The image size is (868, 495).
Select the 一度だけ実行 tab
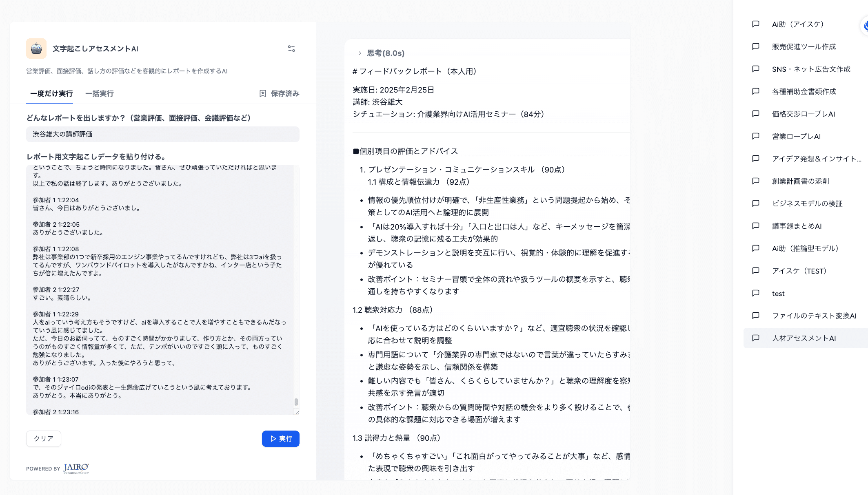pos(51,94)
